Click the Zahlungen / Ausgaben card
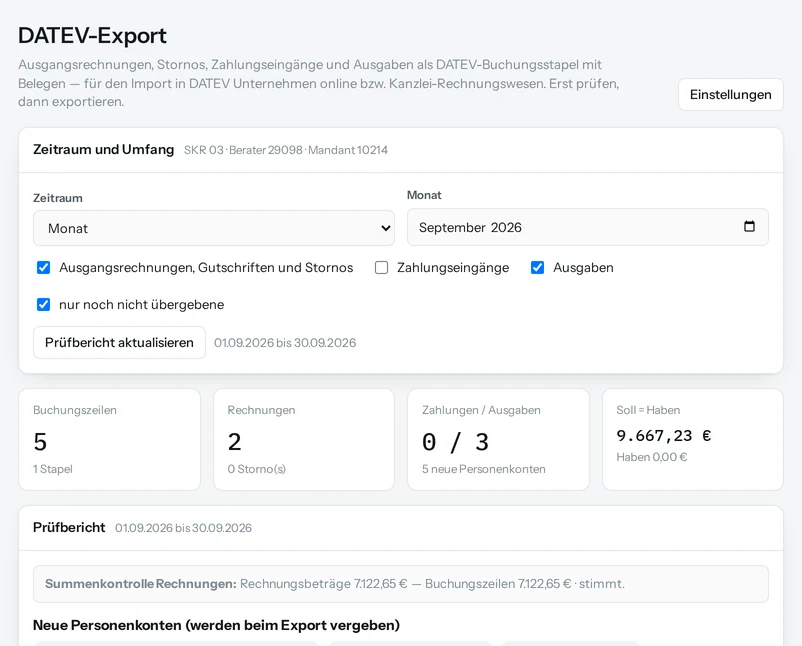Viewport: 802px width, 646px height. click(x=498, y=439)
